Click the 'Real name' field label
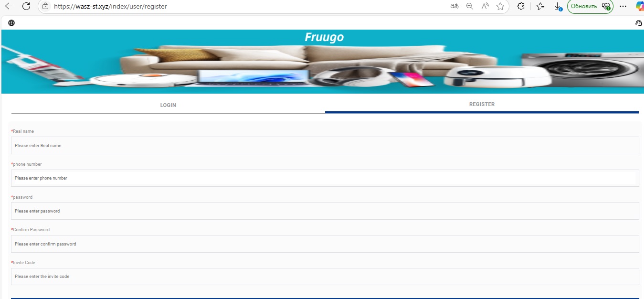 coord(22,131)
